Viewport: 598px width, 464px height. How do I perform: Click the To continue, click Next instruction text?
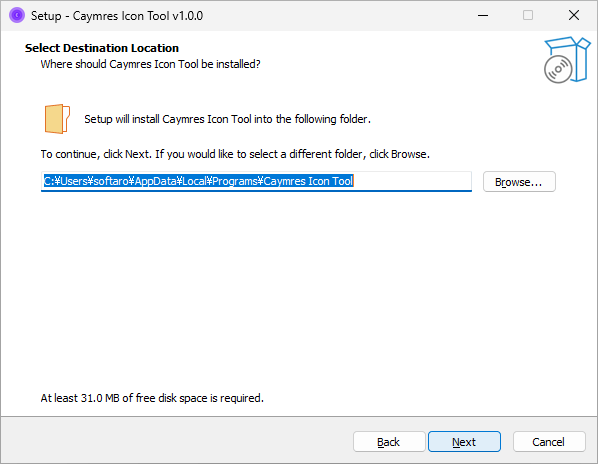pos(235,154)
